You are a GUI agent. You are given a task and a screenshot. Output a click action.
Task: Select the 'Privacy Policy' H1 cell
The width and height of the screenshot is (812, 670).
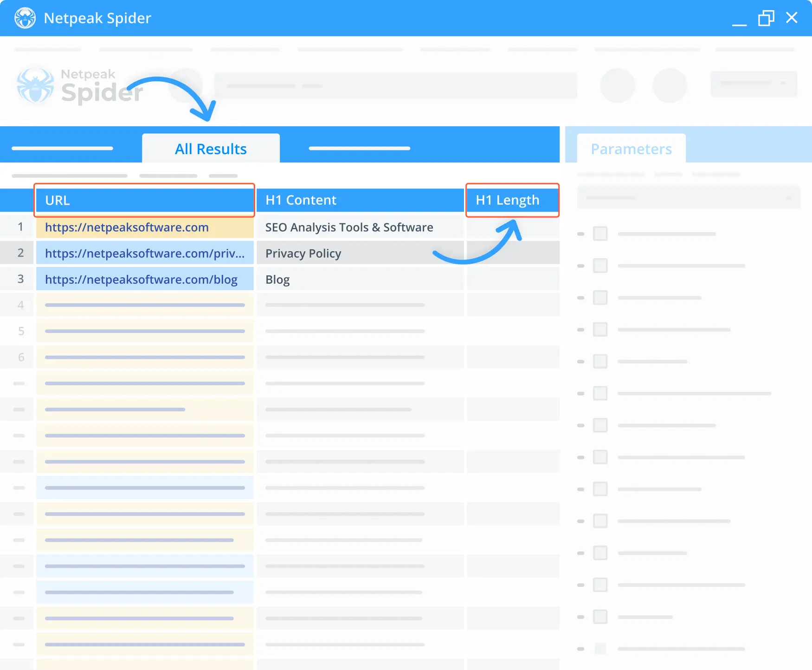(x=360, y=253)
